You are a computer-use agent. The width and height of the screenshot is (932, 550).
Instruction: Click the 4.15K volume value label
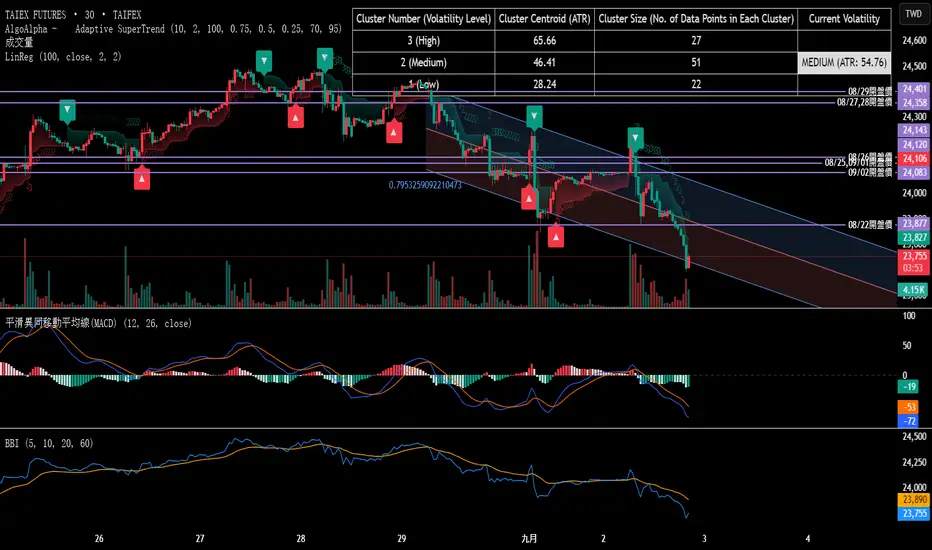(x=914, y=290)
